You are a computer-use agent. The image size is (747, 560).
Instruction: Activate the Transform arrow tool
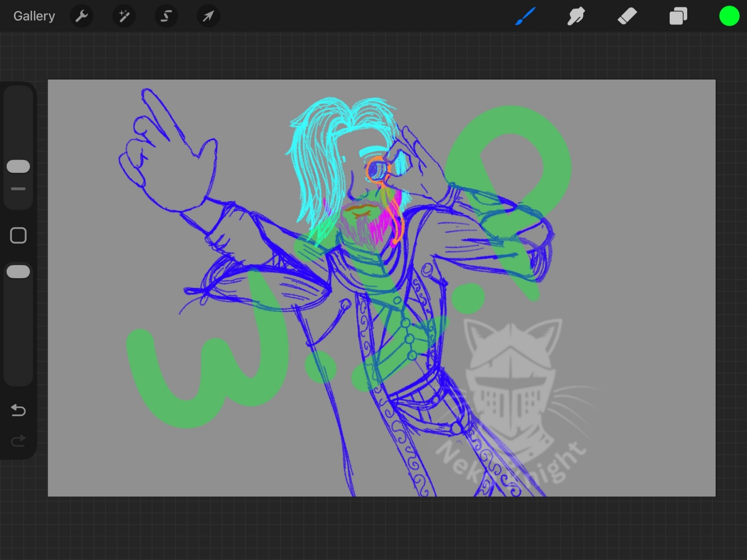pos(208,16)
